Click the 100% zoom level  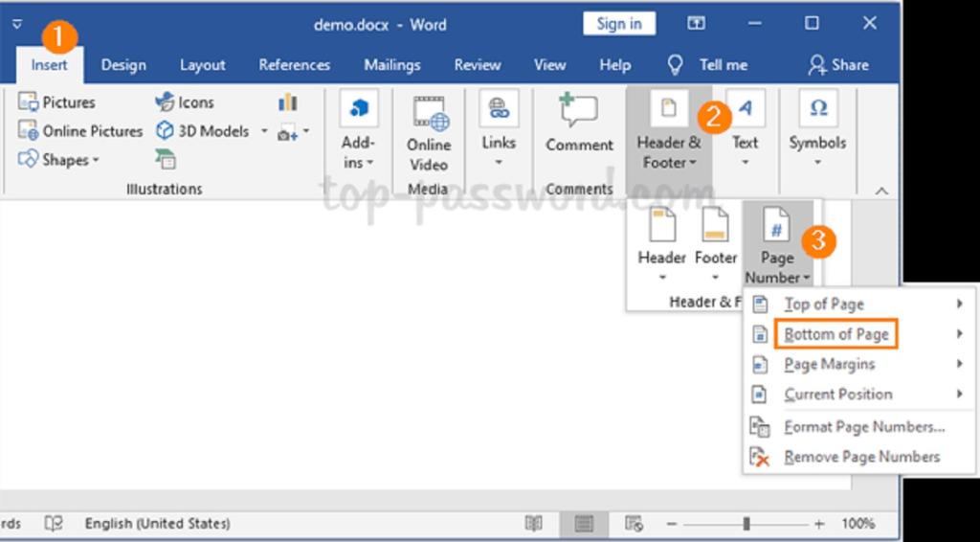point(857,523)
